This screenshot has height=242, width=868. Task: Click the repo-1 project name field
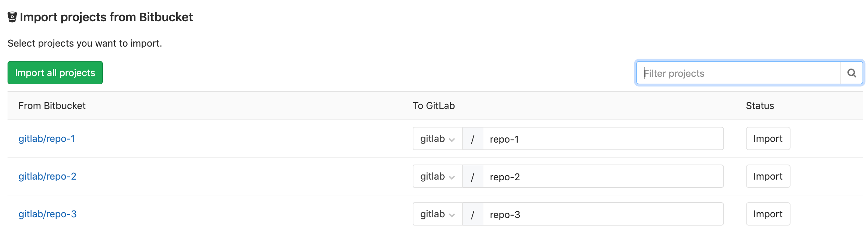603,139
